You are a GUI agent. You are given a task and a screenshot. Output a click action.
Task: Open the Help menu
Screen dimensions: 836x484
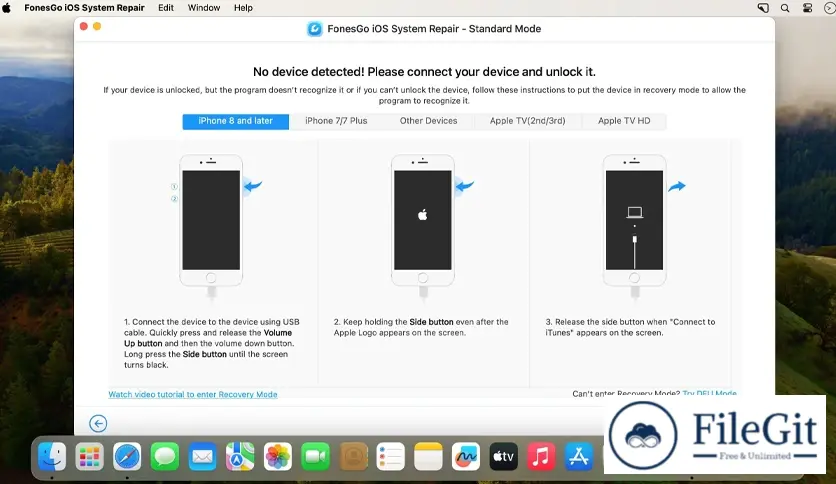[x=243, y=8]
